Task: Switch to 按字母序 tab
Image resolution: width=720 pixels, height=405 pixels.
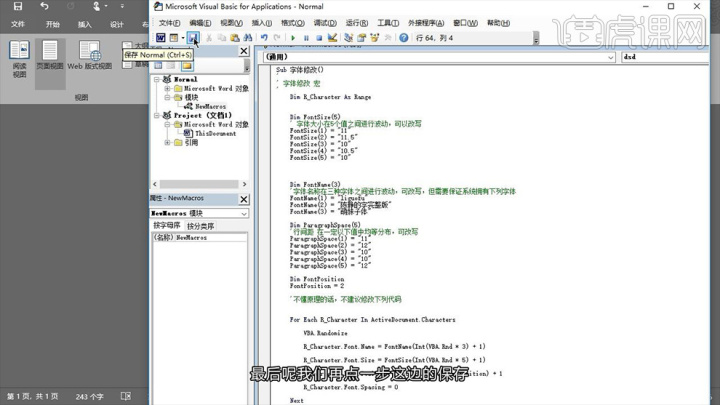Action: (x=167, y=225)
